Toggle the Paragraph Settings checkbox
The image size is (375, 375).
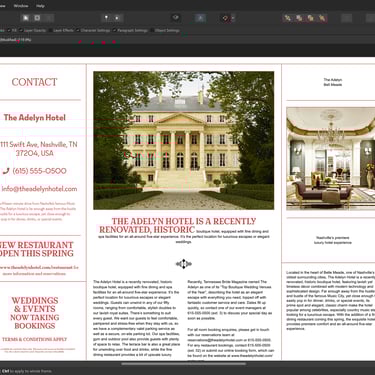(x=114, y=30)
